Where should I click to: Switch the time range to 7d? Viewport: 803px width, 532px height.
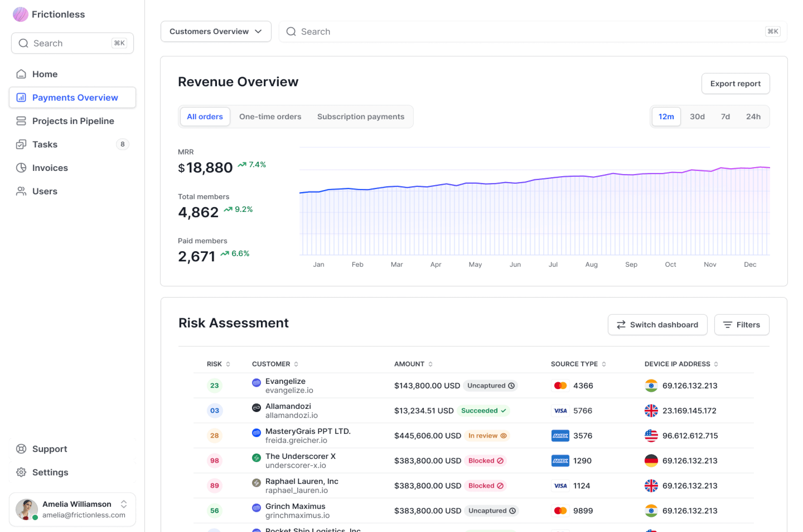click(x=725, y=116)
